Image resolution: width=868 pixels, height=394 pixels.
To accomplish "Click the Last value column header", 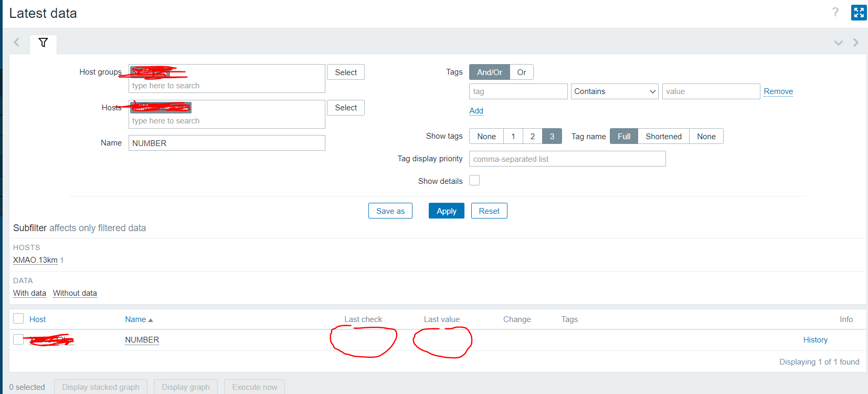I will point(442,319).
